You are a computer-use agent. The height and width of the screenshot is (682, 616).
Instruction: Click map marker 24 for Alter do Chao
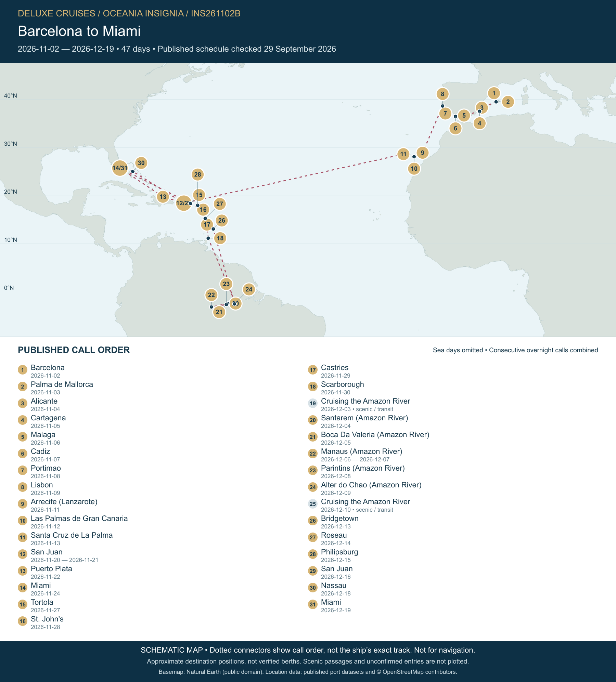pyautogui.click(x=249, y=289)
